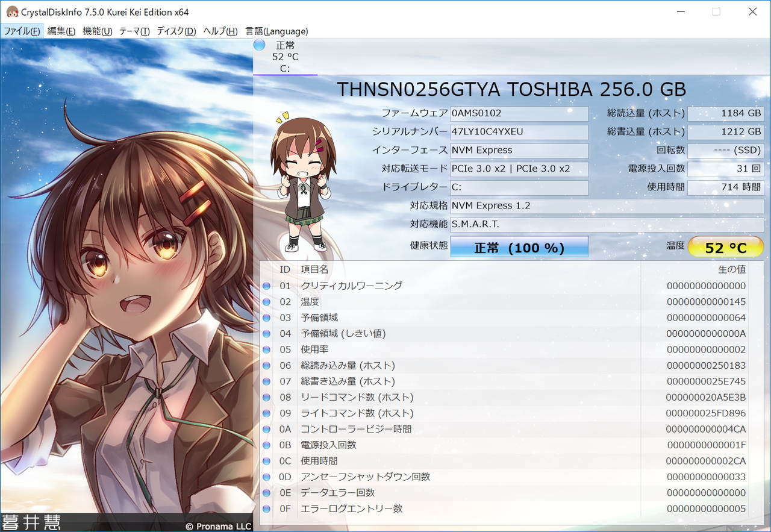
Task: Click the status dot beside クリティカルワーニング
Action: 266,286
